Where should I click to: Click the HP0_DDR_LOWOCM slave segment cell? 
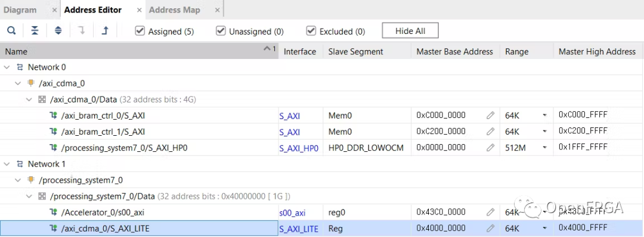[366, 148]
